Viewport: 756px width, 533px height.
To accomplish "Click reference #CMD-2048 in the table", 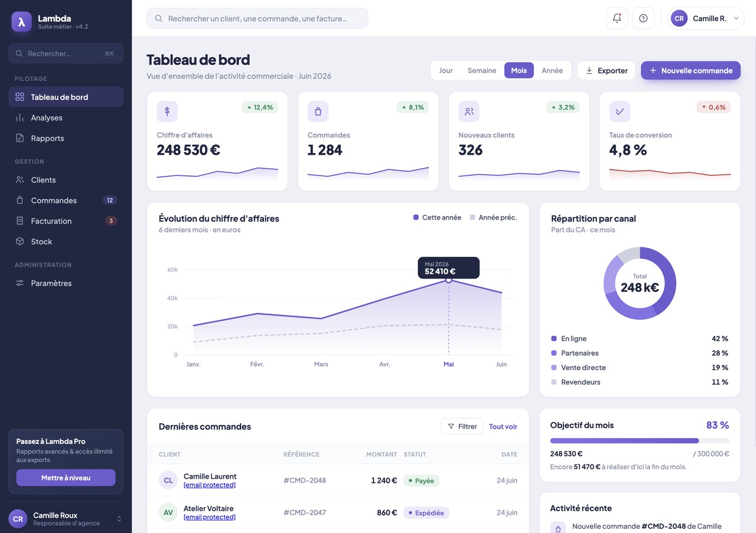I will point(305,480).
